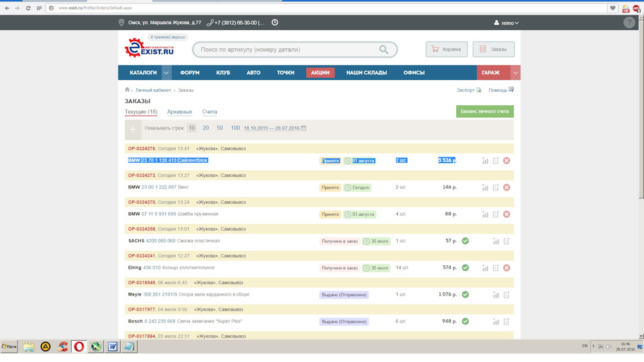Screen dimensions: 644x362
Task: Open file explorer folder in taskbar
Action: pos(29,347)
